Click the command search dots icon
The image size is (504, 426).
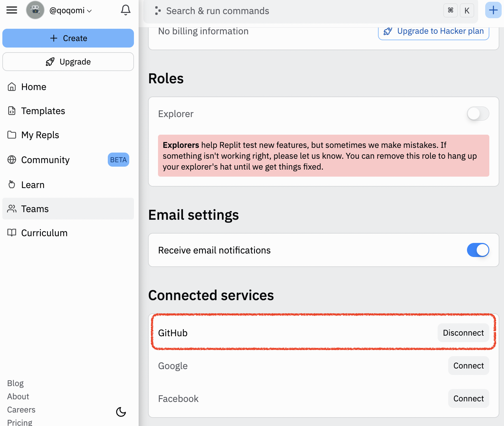(x=158, y=11)
